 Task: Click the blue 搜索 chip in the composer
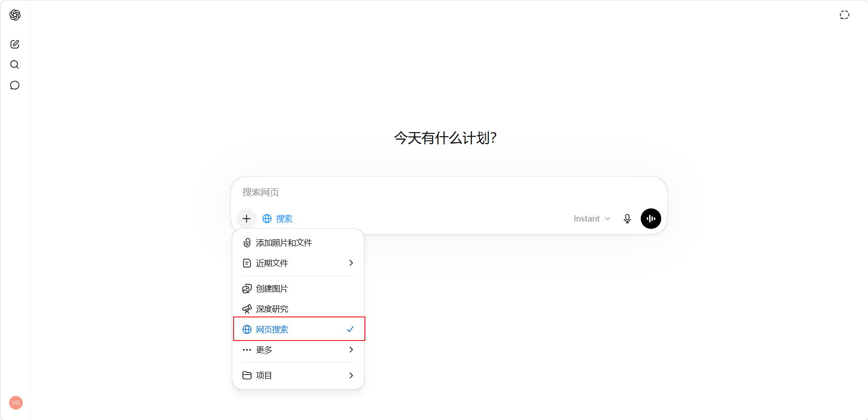(x=277, y=219)
